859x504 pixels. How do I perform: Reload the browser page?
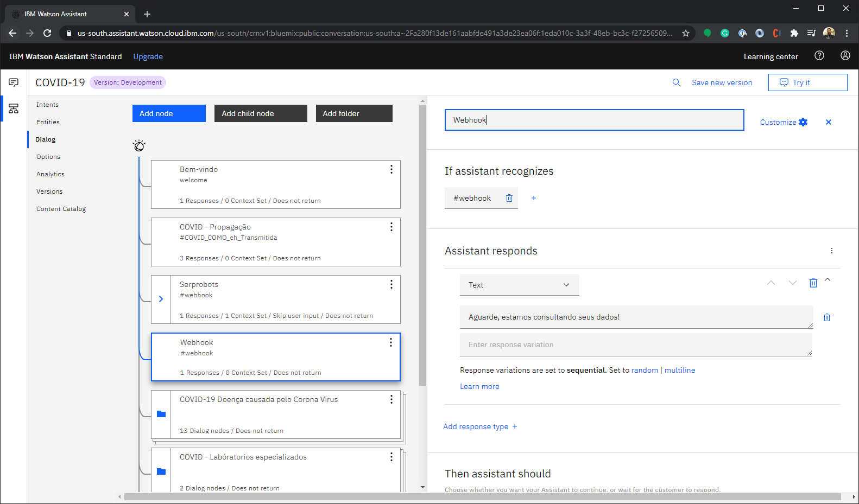tap(47, 33)
